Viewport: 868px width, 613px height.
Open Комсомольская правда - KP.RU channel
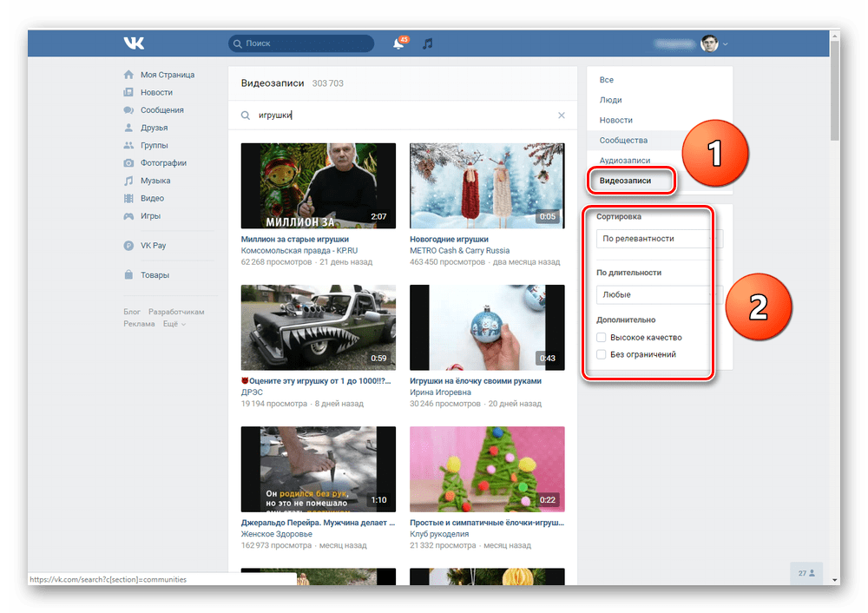(x=299, y=251)
